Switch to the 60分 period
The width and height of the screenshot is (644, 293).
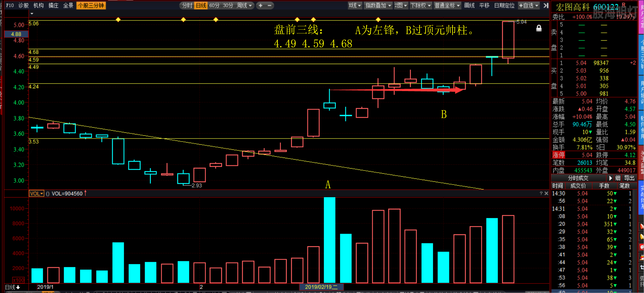[214, 5]
